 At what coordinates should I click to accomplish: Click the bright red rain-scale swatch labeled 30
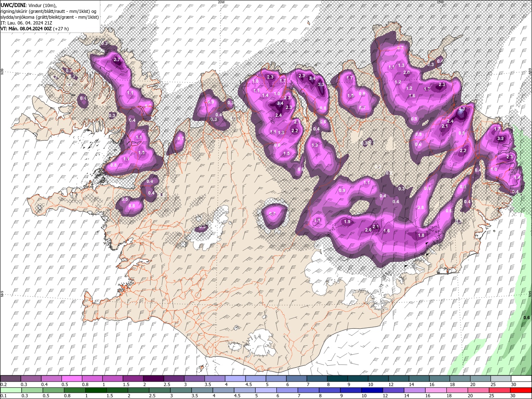pyautogui.click(x=522, y=390)
